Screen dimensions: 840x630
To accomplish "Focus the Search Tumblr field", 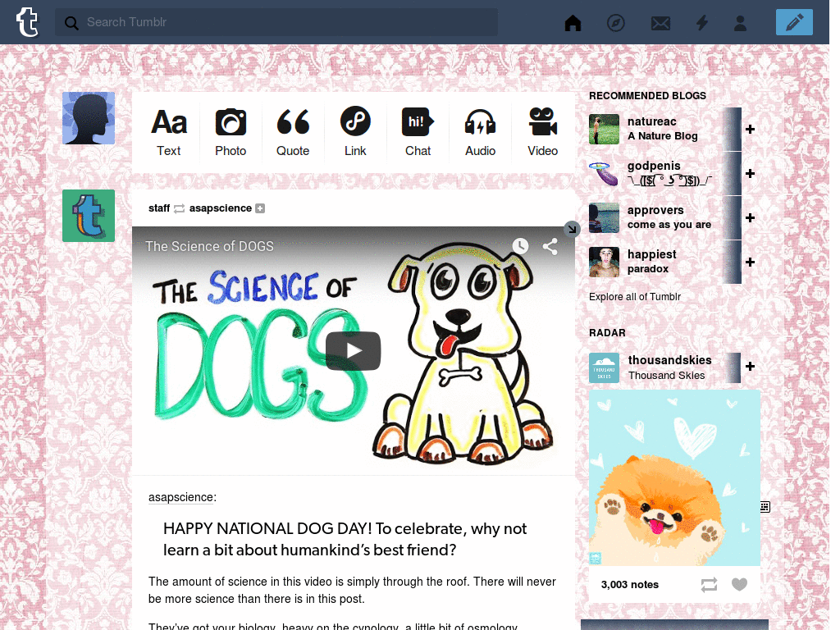I will click(x=276, y=22).
